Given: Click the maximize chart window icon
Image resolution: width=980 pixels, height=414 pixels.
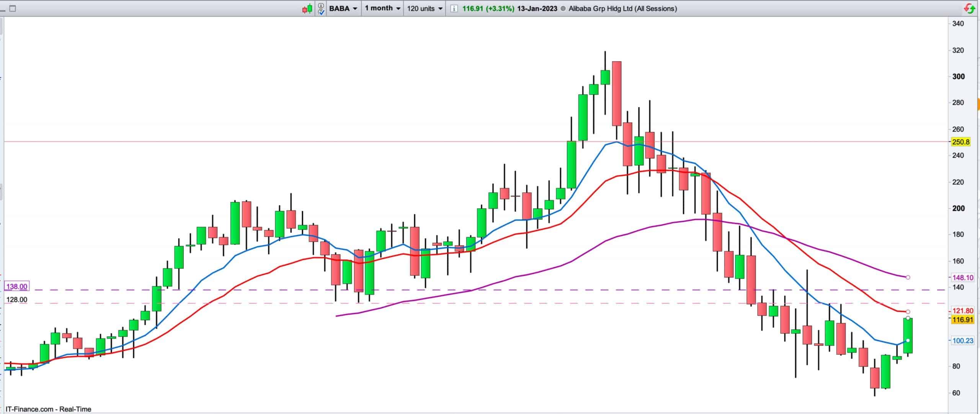Looking at the screenshot, I should [13, 8].
